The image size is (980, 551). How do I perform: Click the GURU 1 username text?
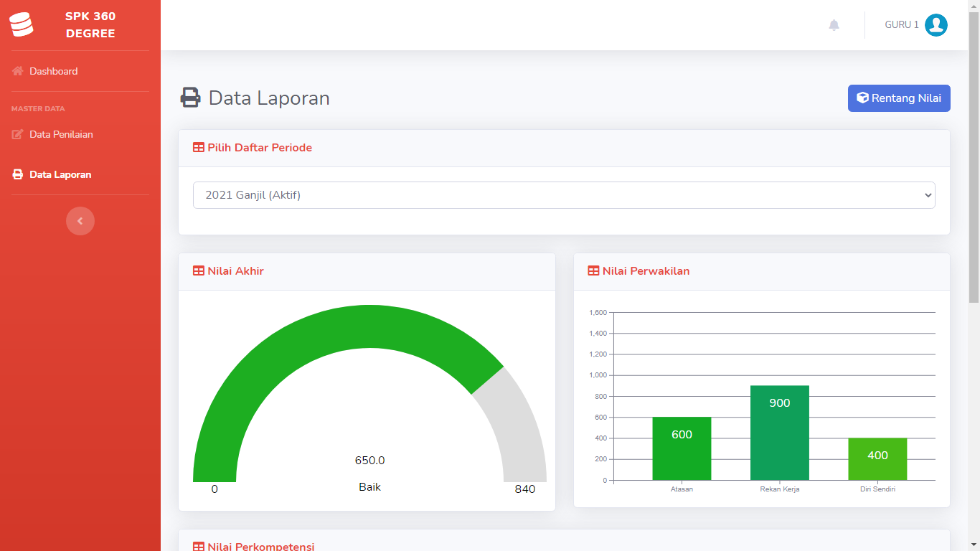coord(902,25)
